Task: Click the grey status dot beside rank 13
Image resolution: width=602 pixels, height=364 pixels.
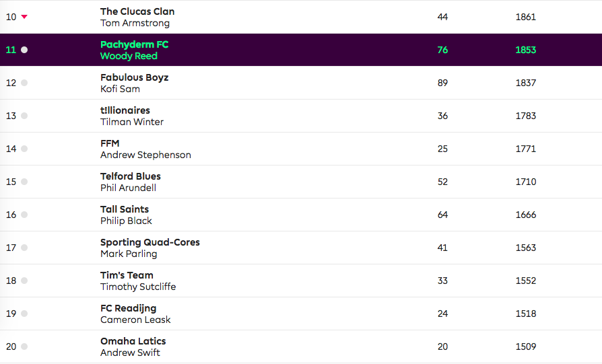Action: point(24,116)
